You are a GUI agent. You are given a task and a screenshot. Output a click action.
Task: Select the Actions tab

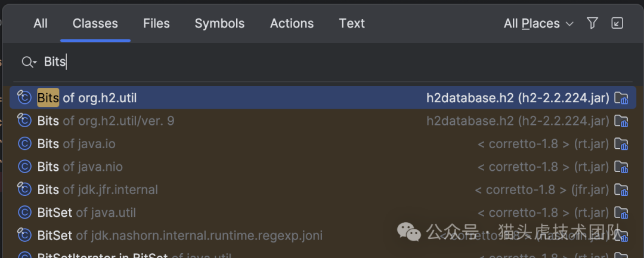coord(292,23)
